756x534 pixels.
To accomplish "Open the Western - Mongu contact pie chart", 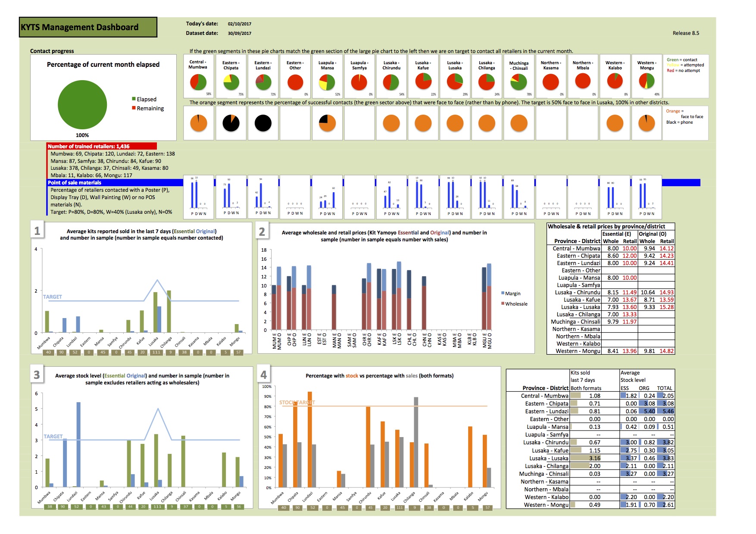I will point(647,82).
